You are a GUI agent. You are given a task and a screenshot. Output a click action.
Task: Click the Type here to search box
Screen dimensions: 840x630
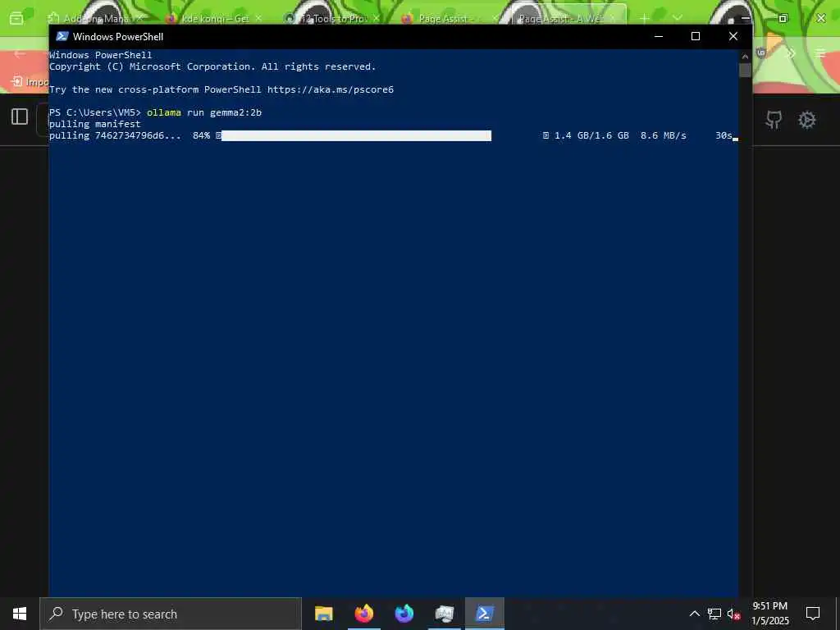pyautogui.click(x=171, y=614)
